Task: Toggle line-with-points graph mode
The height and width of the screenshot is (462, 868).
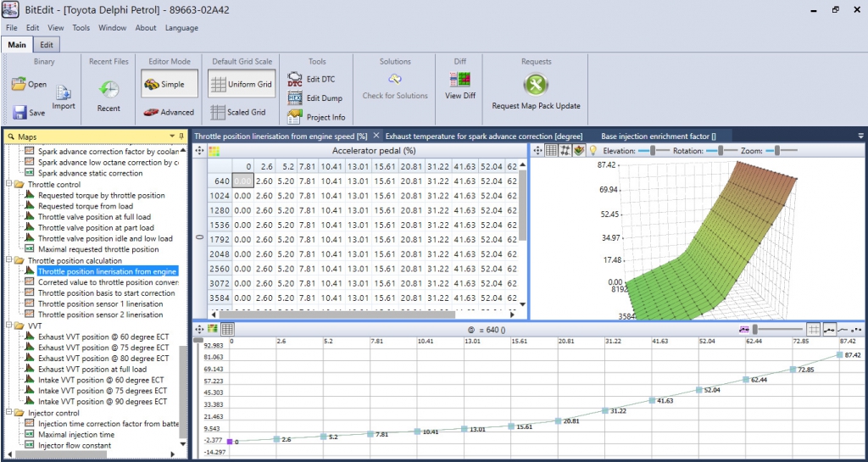Action: 829,329
